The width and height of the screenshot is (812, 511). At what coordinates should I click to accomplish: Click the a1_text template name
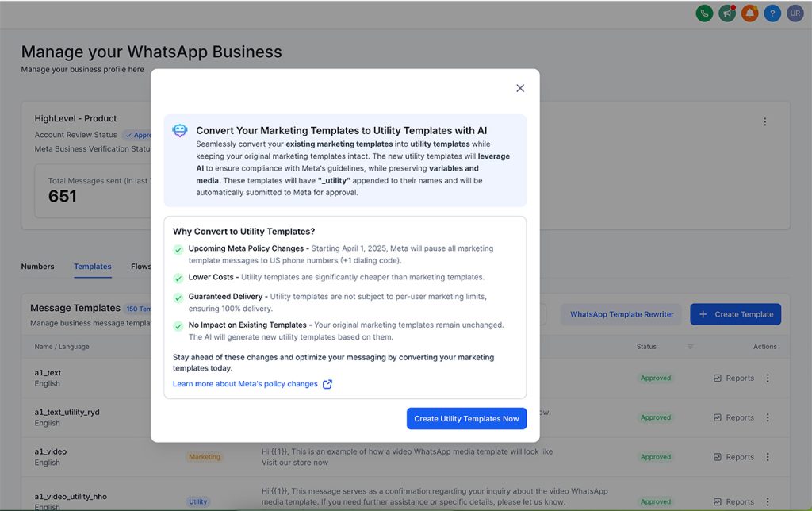[48, 373]
